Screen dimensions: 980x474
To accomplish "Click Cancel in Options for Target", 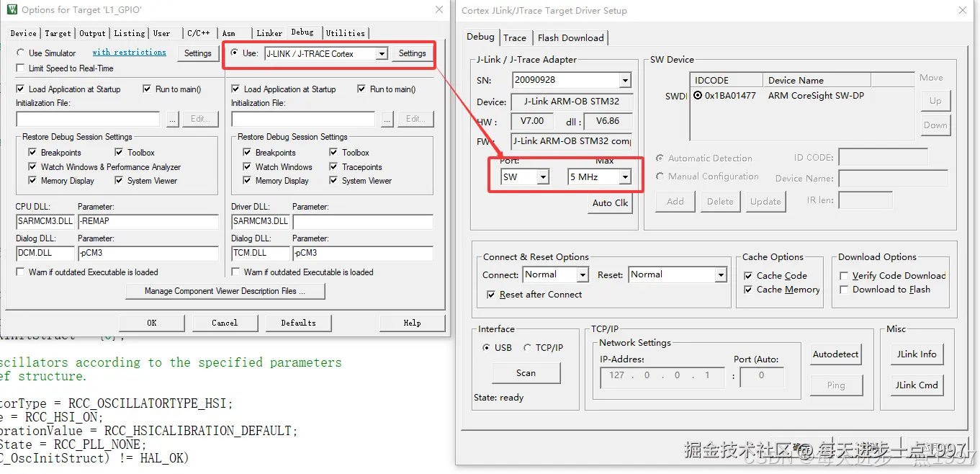I will tap(225, 323).
